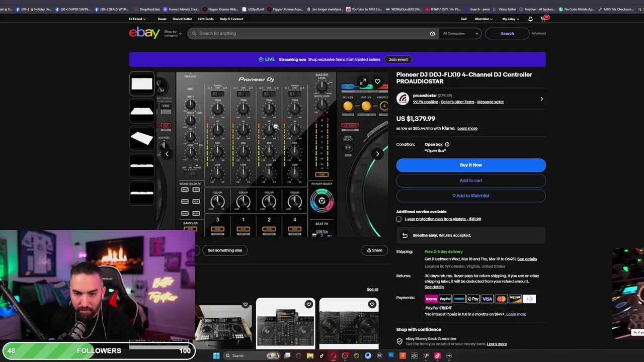Open Message seller link
This screenshot has width=644, height=362.
[491, 102]
